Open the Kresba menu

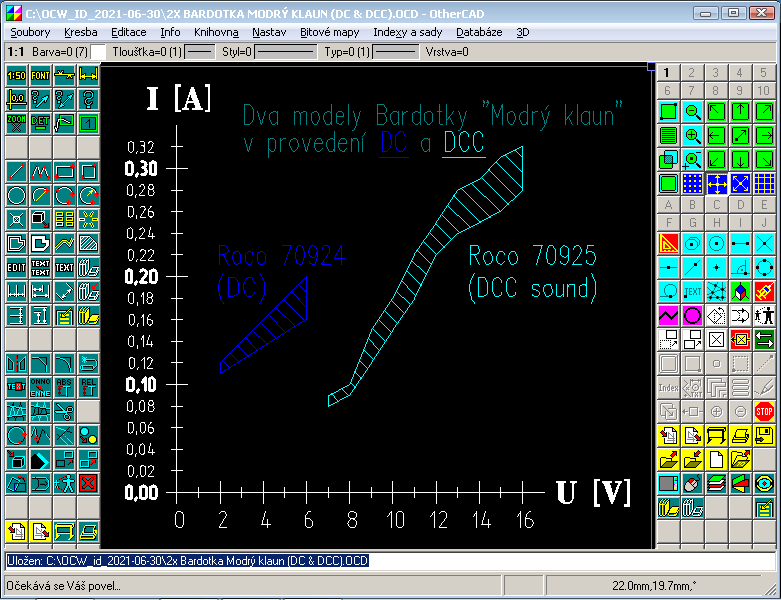[x=81, y=32]
